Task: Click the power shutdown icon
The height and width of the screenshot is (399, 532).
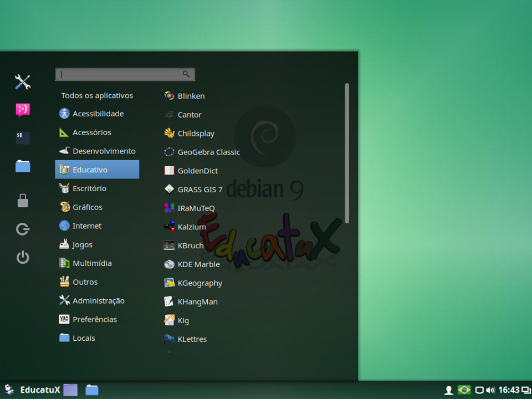Action: click(23, 257)
